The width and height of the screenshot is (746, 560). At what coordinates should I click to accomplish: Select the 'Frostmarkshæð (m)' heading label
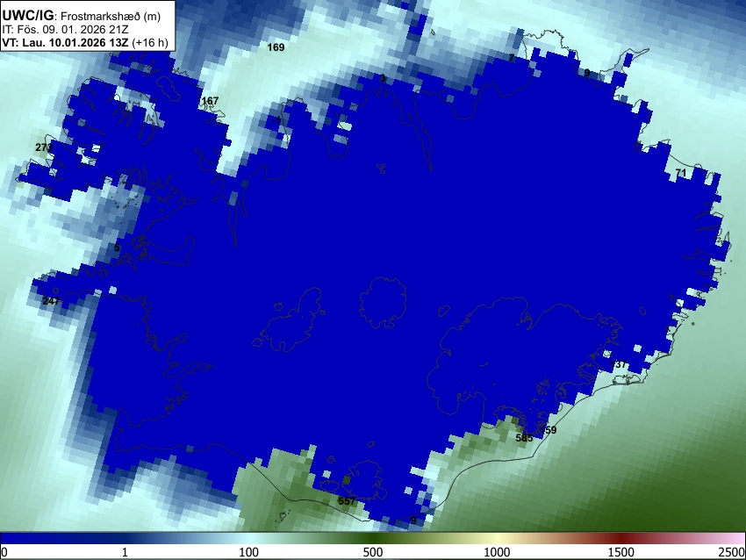[111, 16]
